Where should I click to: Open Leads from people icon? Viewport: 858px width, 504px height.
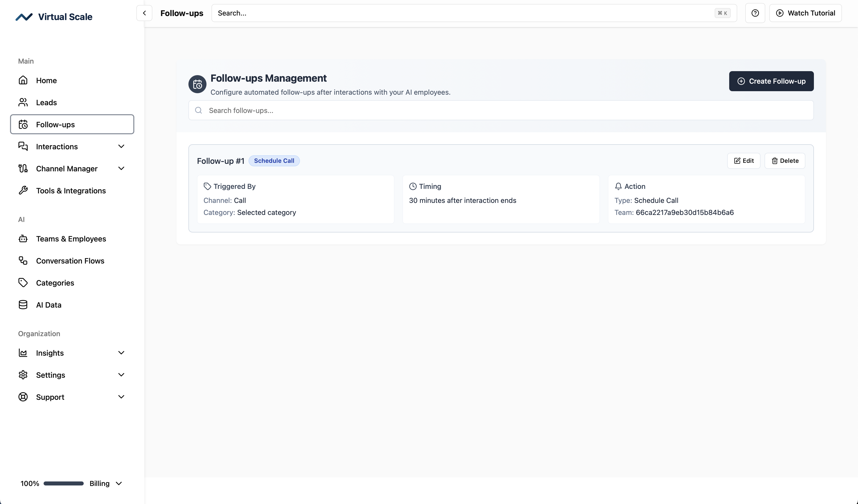coord(23,102)
